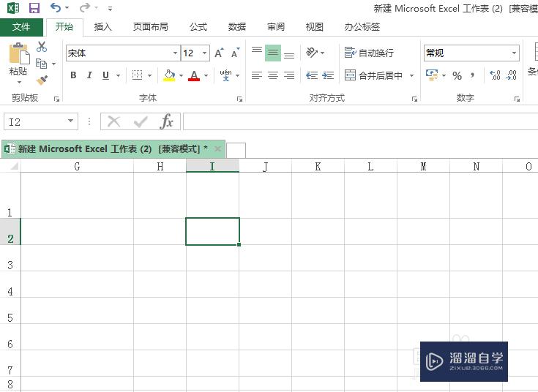Click the 合并后居中 merge and center button
Image resolution: width=538 pixels, height=392 pixels.
(373, 75)
